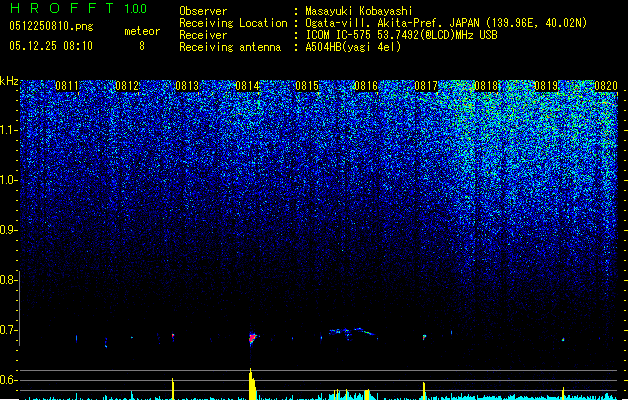Click the 0816 time marker
Image resolution: width=629 pixels, height=400 pixels.
click(366, 86)
